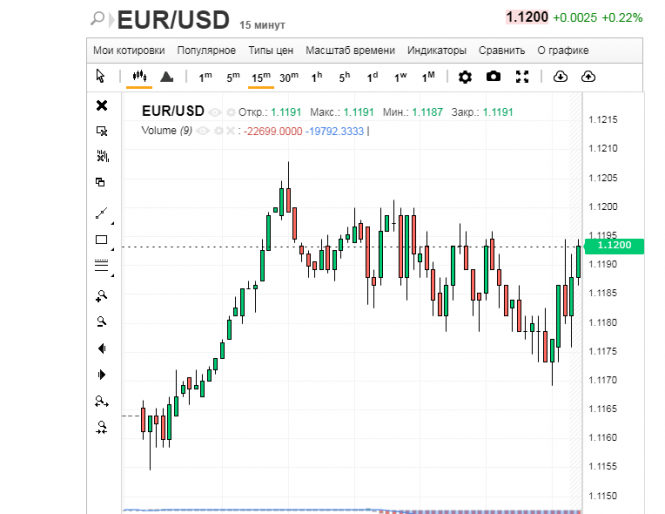
Task: Open chart settings gear icon
Action: click(464, 77)
